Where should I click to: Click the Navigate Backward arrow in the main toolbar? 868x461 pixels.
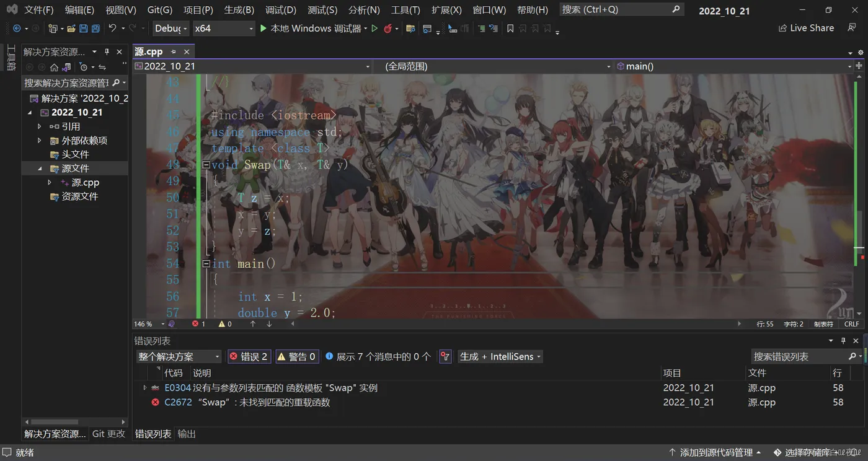(17, 29)
